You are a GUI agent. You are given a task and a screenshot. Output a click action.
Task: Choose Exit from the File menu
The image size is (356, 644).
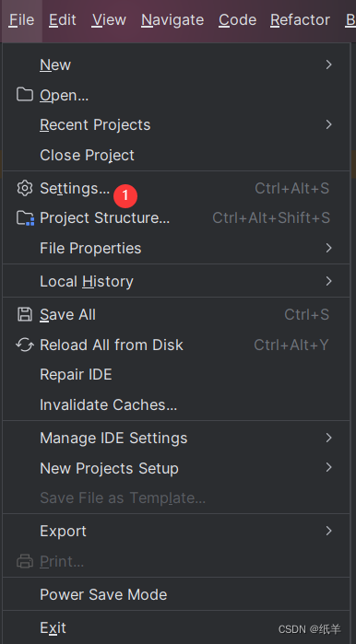(x=176, y=627)
